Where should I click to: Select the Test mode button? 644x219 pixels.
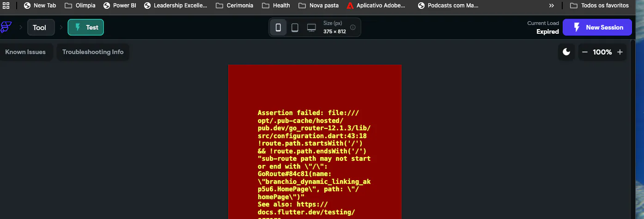(x=86, y=27)
